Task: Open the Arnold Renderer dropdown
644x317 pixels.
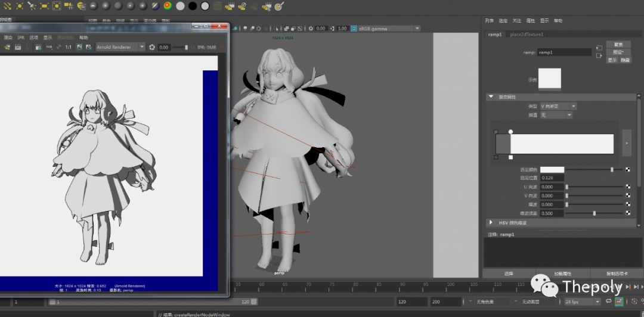Action: click(x=120, y=47)
